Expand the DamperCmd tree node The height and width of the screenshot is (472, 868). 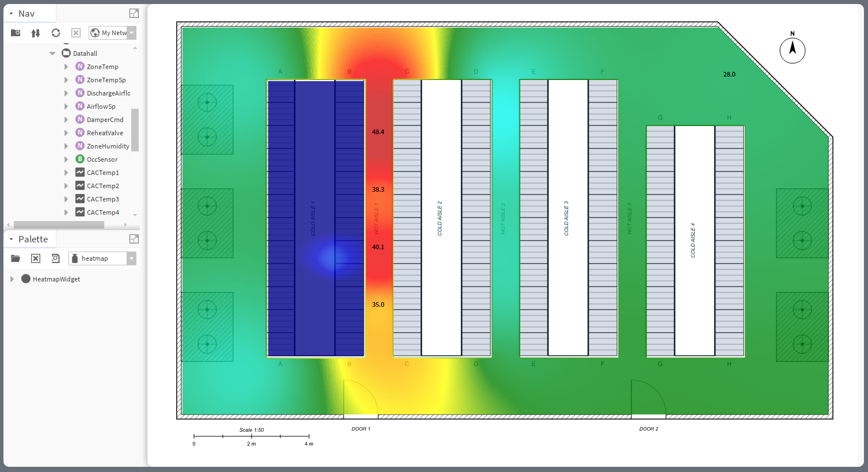pyautogui.click(x=66, y=120)
